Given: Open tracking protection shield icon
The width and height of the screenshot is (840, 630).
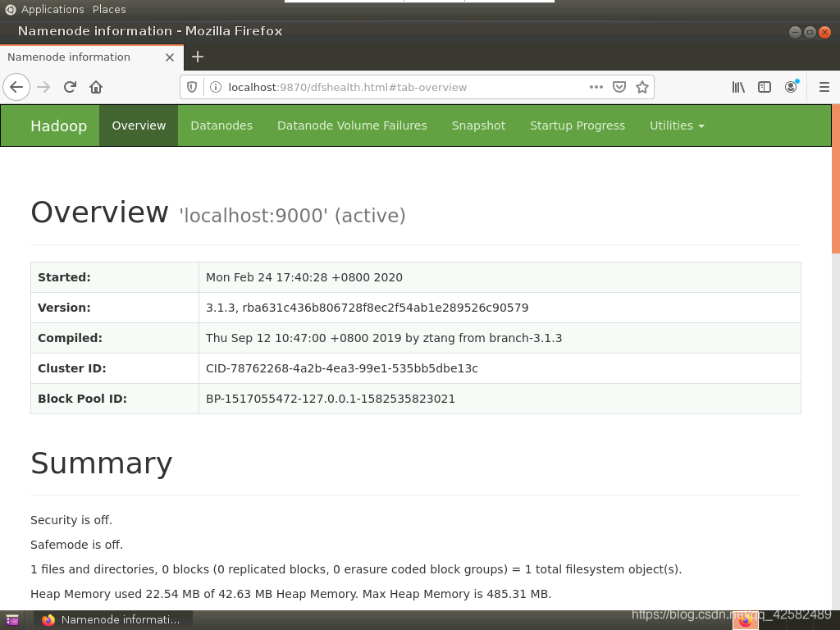Looking at the screenshot, I should point(192,87).
